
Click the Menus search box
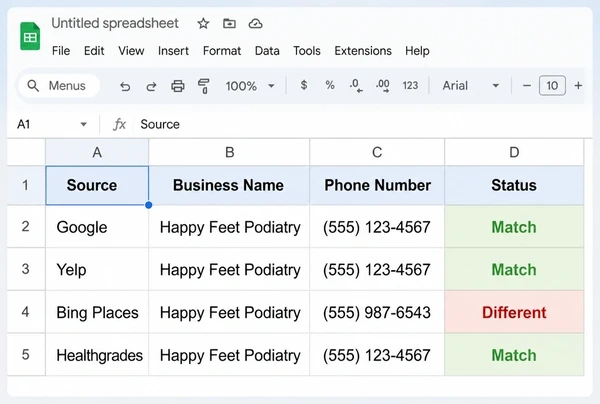59,86
